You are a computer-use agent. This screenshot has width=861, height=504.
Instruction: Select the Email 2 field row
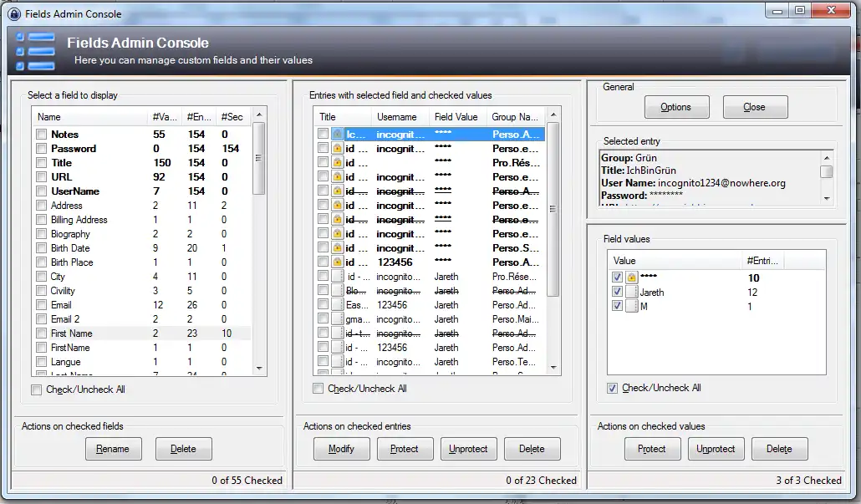(142, 319)
